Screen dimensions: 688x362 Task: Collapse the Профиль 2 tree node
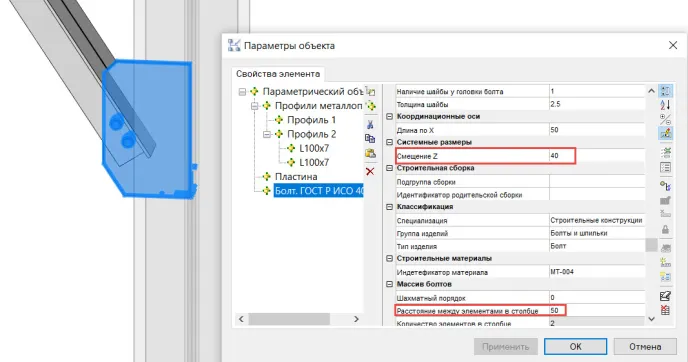pos(267,134)
